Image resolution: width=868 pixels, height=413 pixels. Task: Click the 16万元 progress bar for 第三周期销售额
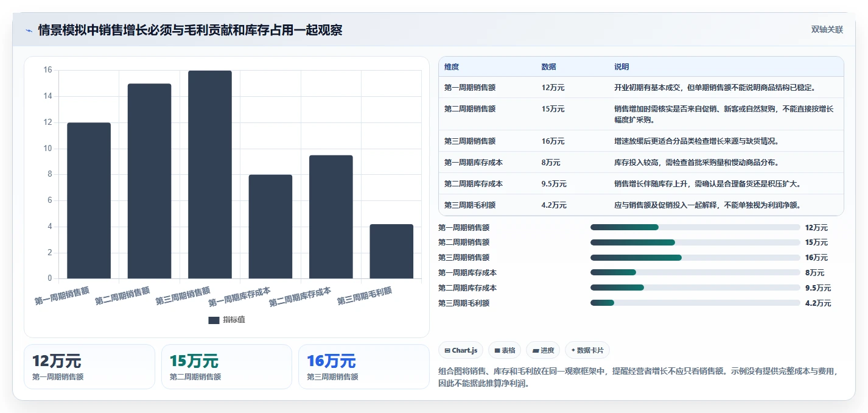(x=695, y=258)
